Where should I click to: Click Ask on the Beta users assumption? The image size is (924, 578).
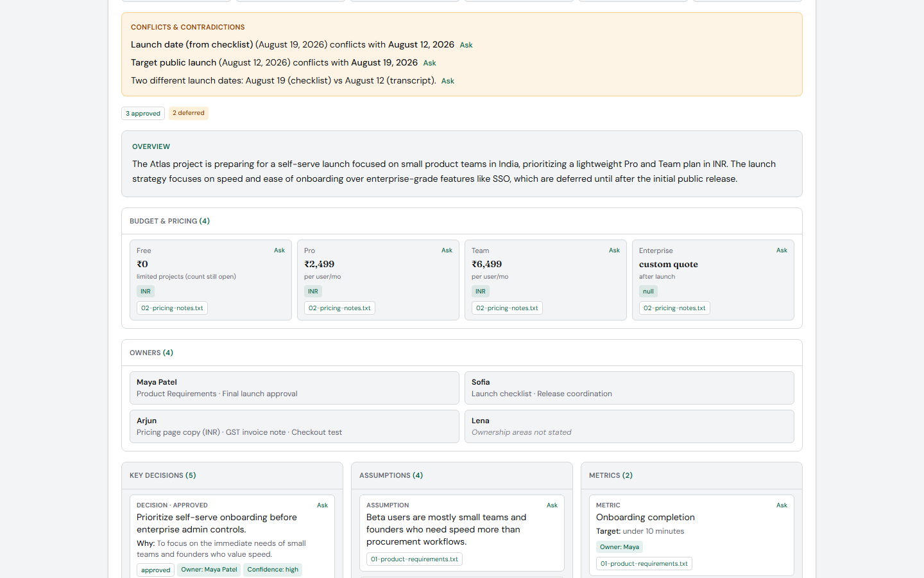[x=552, y=505]
